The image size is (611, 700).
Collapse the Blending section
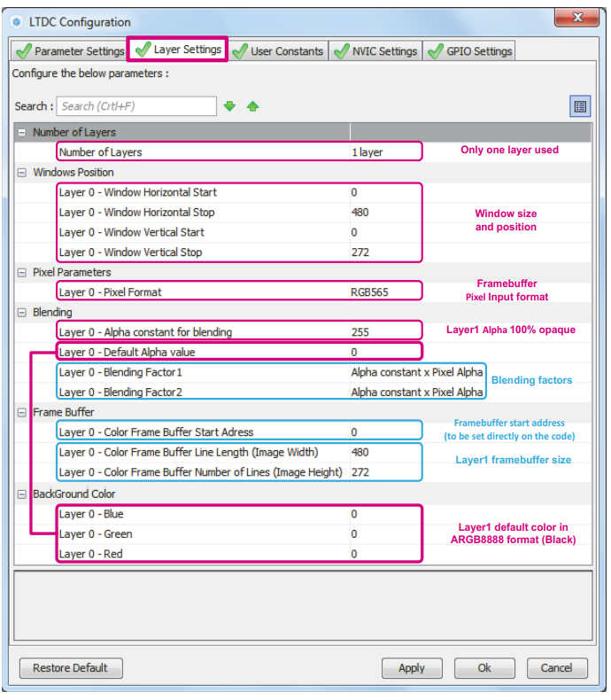click(x=22, y=313)
